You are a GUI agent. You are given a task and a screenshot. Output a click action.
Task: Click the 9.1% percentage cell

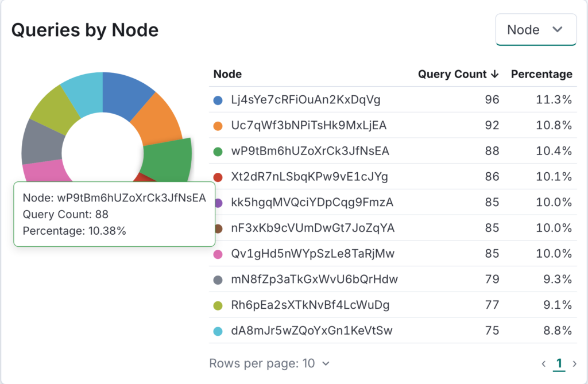pyautogui.click(x=558, y=305)
